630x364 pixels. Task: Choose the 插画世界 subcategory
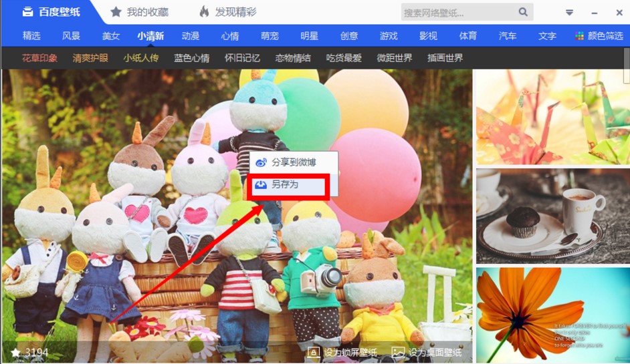tap(445, 58)
